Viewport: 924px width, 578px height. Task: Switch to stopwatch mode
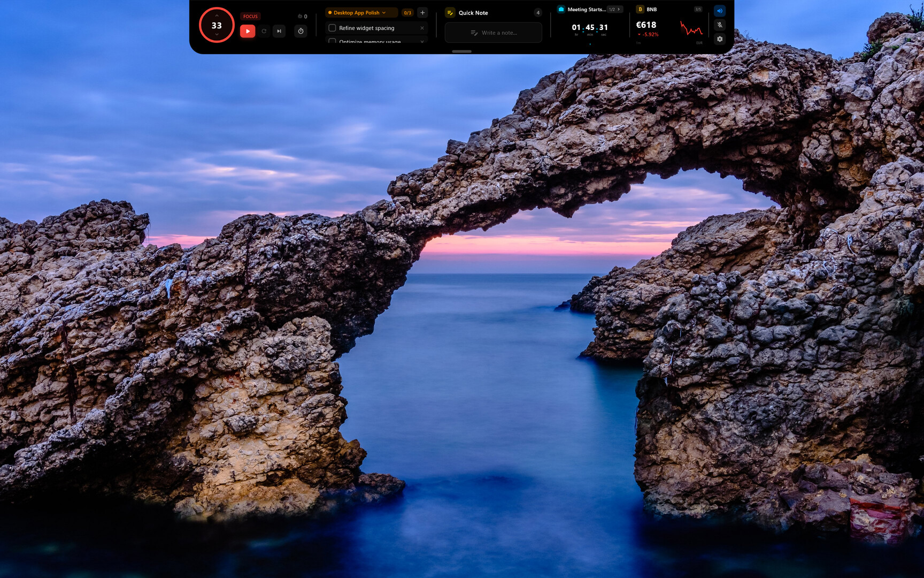[301, 31]
